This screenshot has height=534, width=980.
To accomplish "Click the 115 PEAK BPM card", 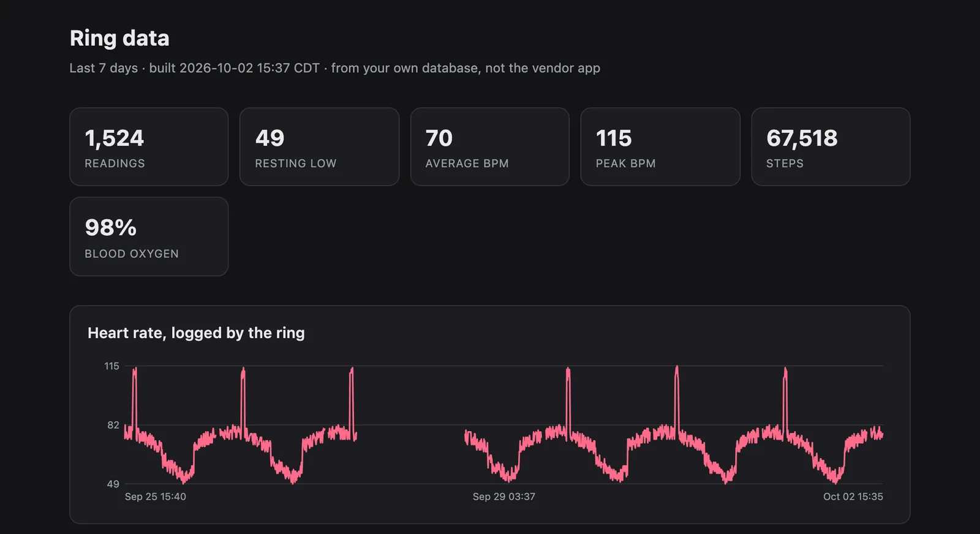I will click(660, 147).
